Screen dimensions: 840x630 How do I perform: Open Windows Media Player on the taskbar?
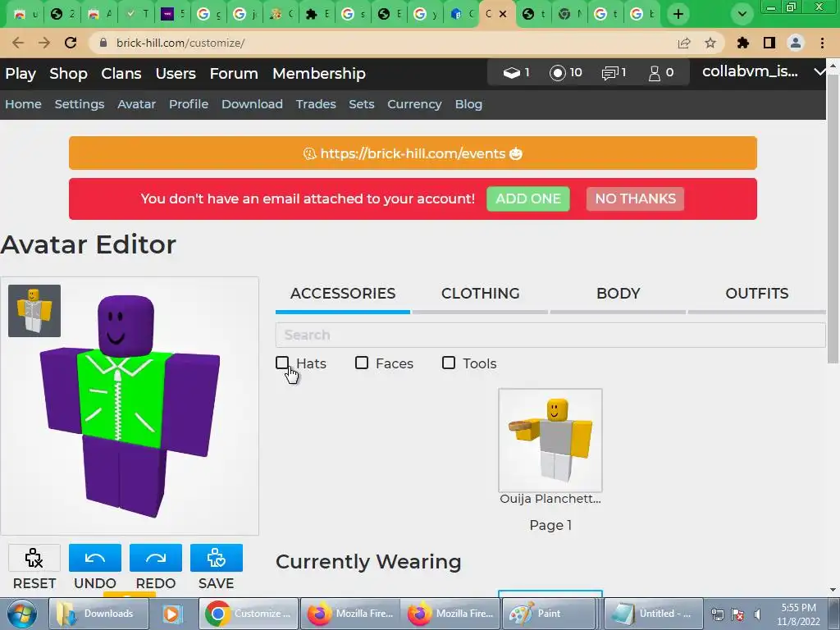pos(172,614)
